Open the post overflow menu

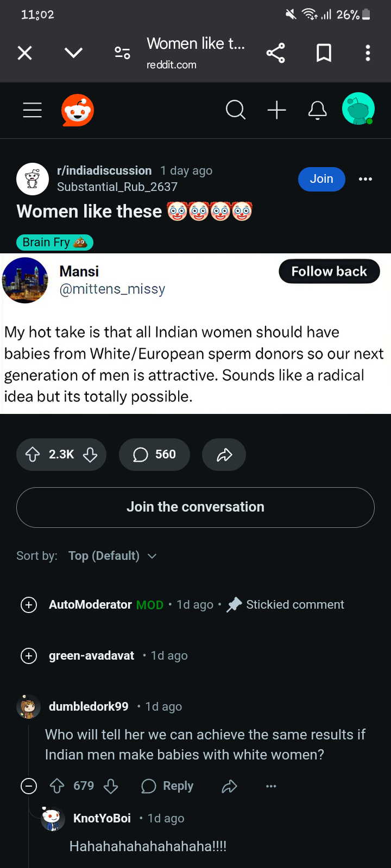tap(365, 178)
